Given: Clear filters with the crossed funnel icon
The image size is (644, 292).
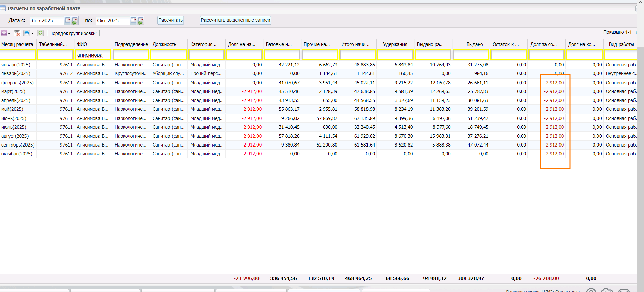Looking at the screenshot, I should pos(17,33).
